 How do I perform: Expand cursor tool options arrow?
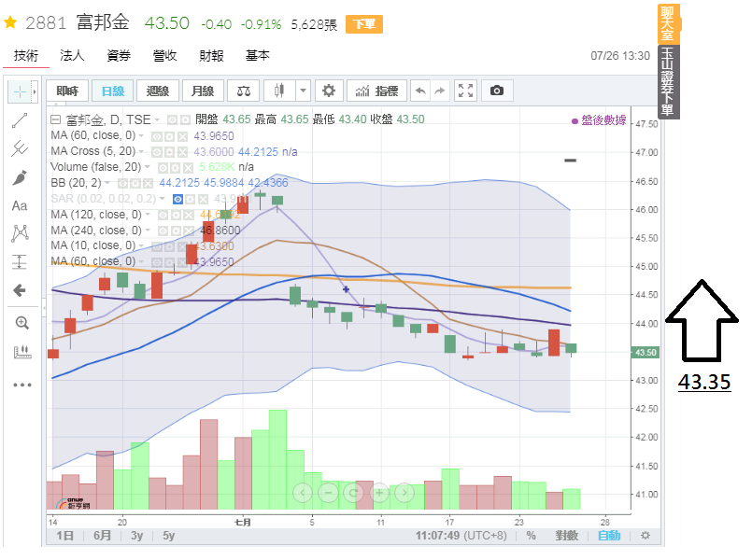point(34,91)
